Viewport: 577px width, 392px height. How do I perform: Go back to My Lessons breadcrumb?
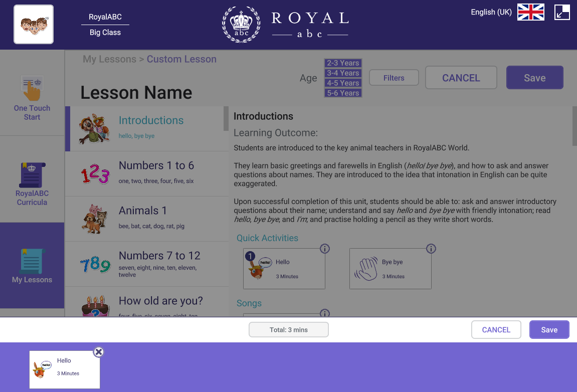click(109, 59)
